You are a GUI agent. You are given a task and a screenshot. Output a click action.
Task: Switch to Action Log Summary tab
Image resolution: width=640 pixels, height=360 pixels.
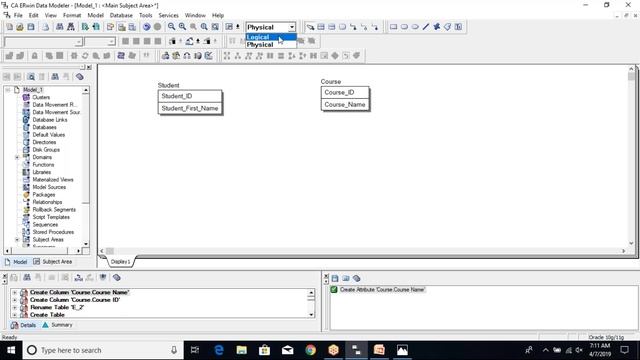pos(58,325)
